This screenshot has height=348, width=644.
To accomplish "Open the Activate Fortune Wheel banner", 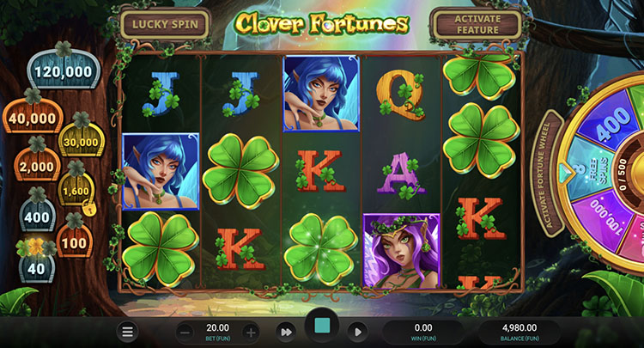I will pyautogui.click(x=548, y=174).
